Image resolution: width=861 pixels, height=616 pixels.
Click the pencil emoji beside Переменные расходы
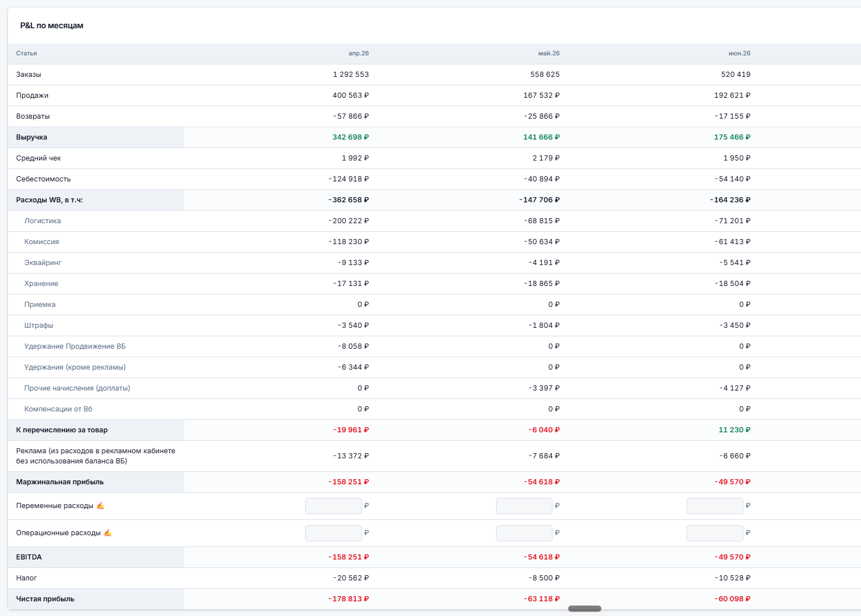[x=100, y=506]
